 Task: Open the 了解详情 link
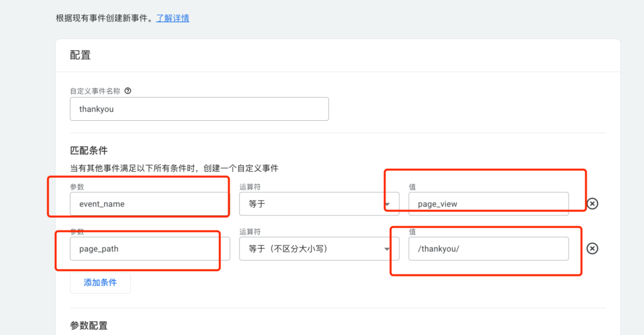tap(172, 18)
